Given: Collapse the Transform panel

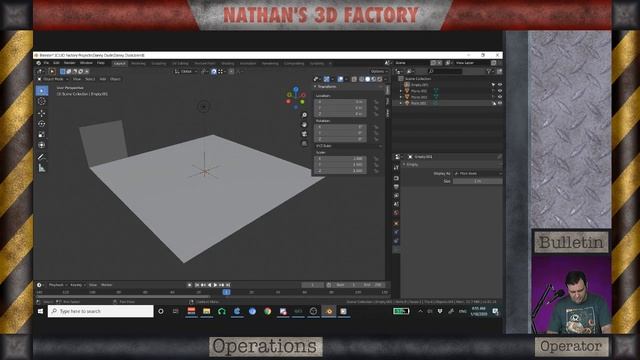Looking at the screenshot, I should (x=315, y=87).
